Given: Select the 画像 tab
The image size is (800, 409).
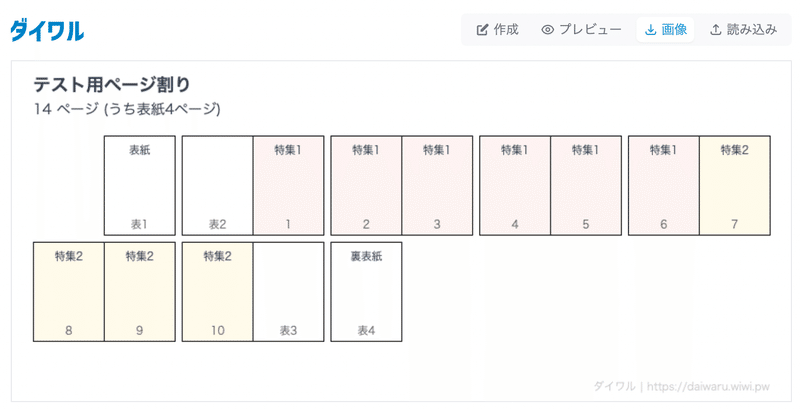Looking at the screenshot, I should (665, 30).
